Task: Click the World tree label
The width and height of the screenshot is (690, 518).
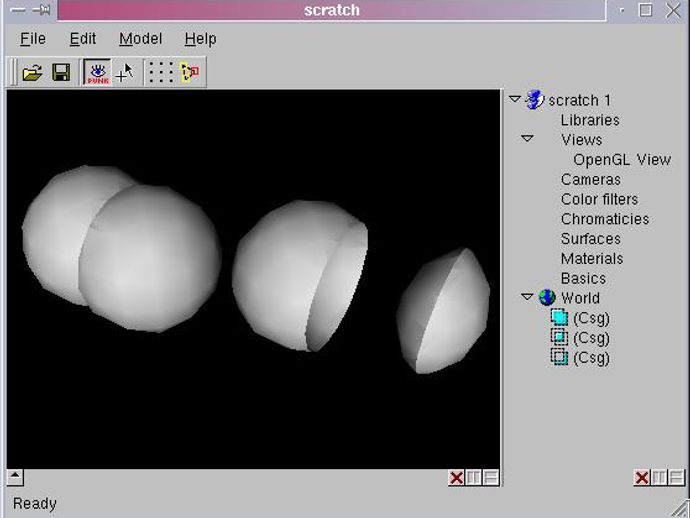Action: click(580, 298)
